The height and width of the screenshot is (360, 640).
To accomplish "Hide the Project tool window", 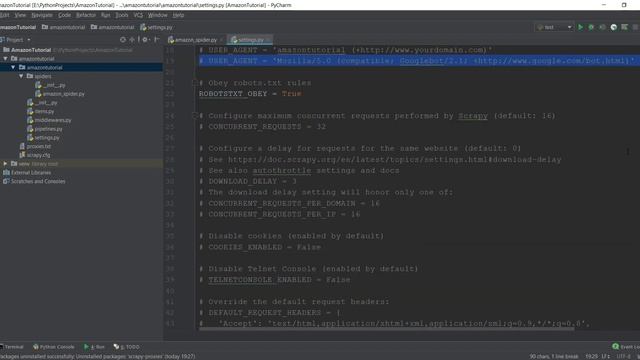I will [x=157, y=40].
